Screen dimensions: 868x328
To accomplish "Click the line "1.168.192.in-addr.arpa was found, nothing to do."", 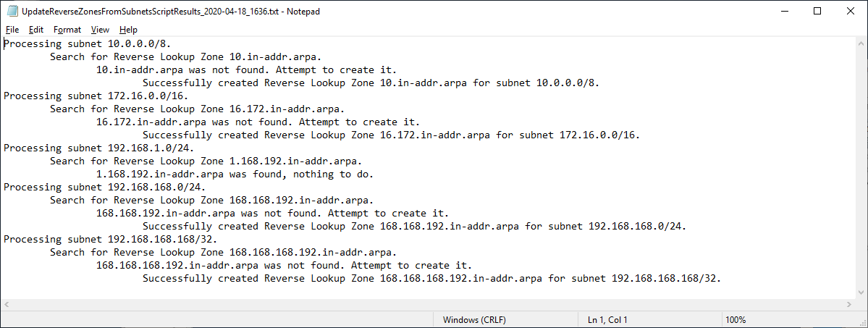I will point(235,174).
